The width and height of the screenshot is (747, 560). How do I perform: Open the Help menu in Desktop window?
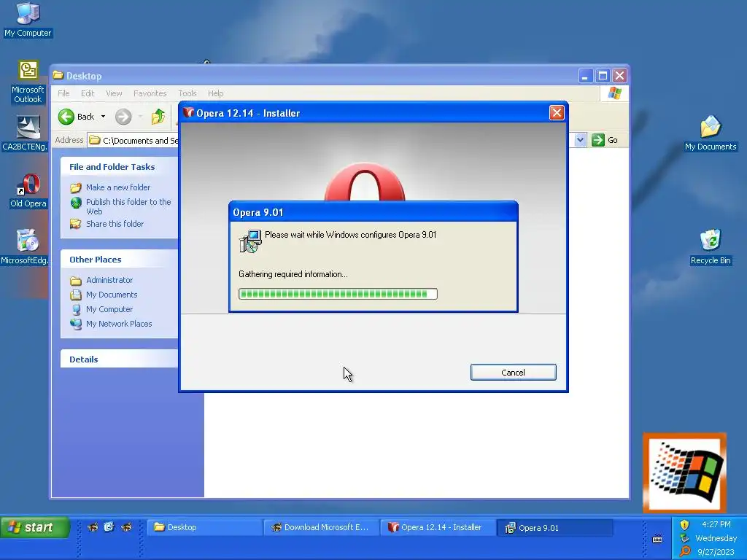215,93
